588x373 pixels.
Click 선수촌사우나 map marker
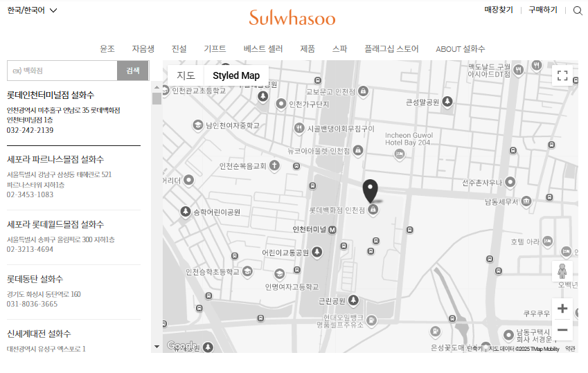click(510, 182)
